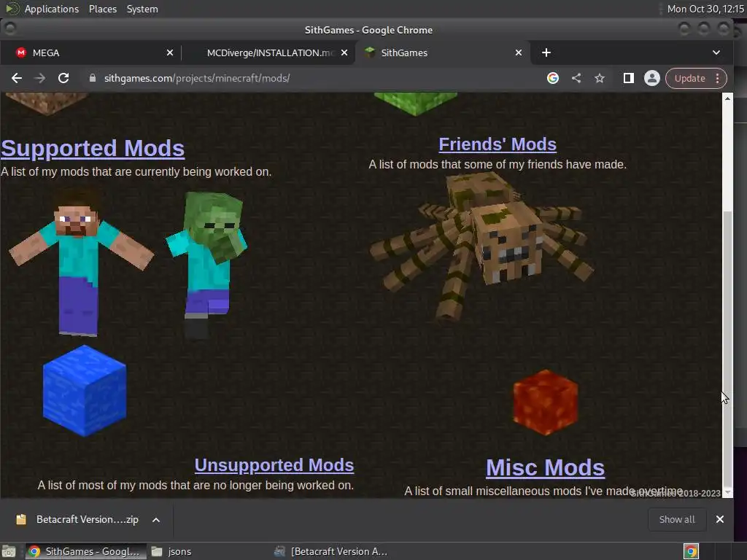The height and width of the screenshot is (560, 747).
Task: Go back to the previous page
Action: click(17, 78)
